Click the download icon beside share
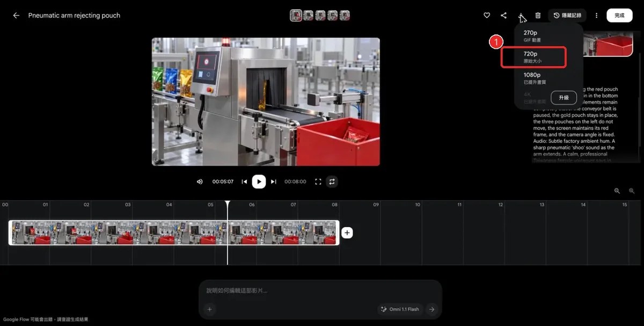The height and width of the screenshot is (326, 644). tap(521, 16)
